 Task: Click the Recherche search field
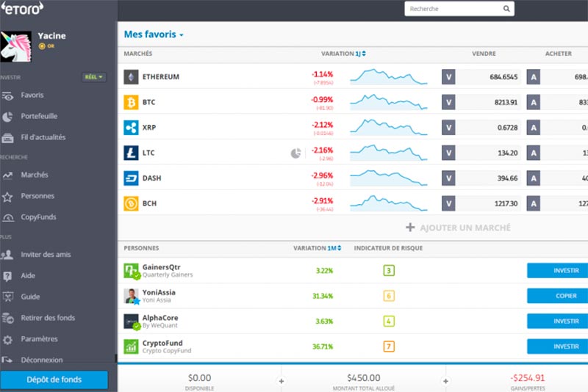coord(452,9)
